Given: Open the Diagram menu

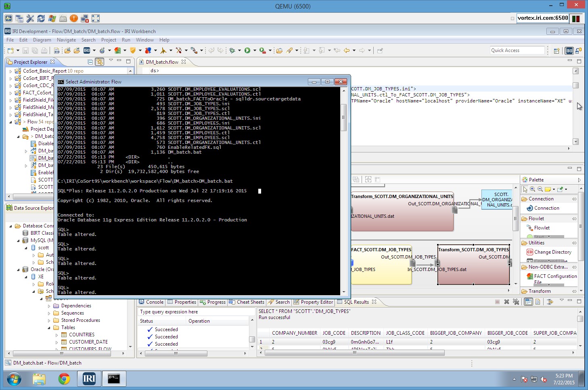Looking at the screenshot, I should coord(42,40).
